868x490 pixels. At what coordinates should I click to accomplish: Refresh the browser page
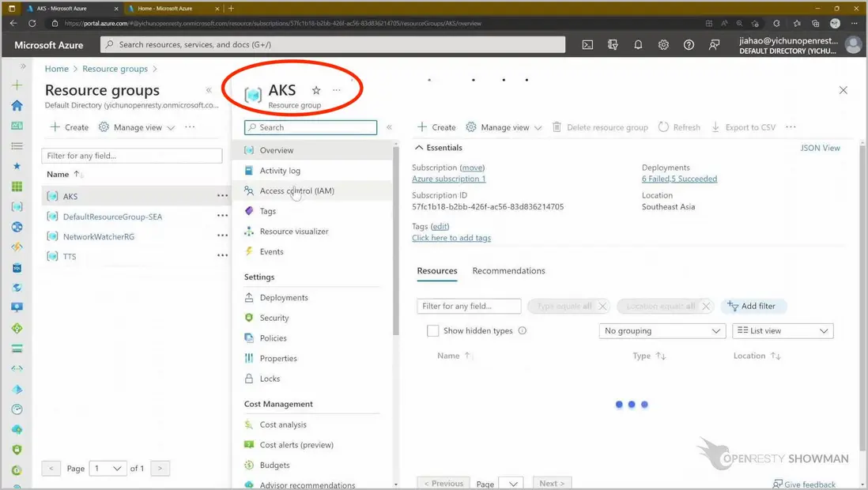click(32, 23)
